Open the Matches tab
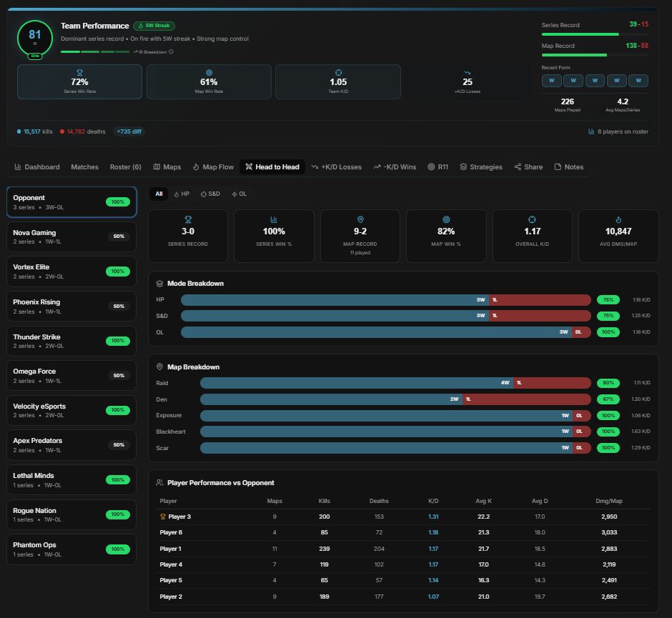The image size is (672, 618). tap(84, 166)
